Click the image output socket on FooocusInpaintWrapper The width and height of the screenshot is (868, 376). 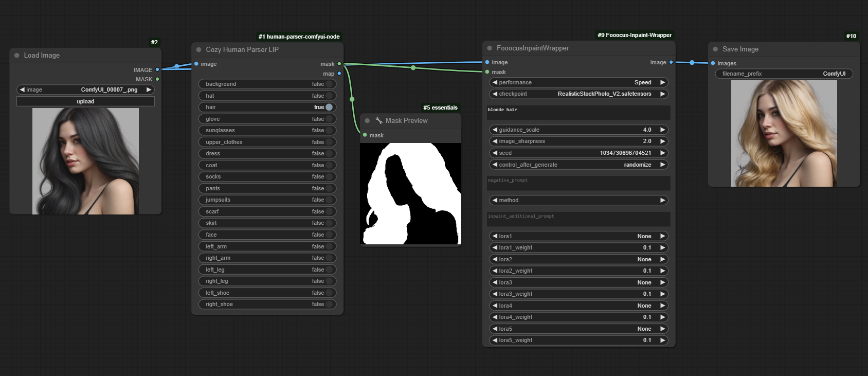671,62
